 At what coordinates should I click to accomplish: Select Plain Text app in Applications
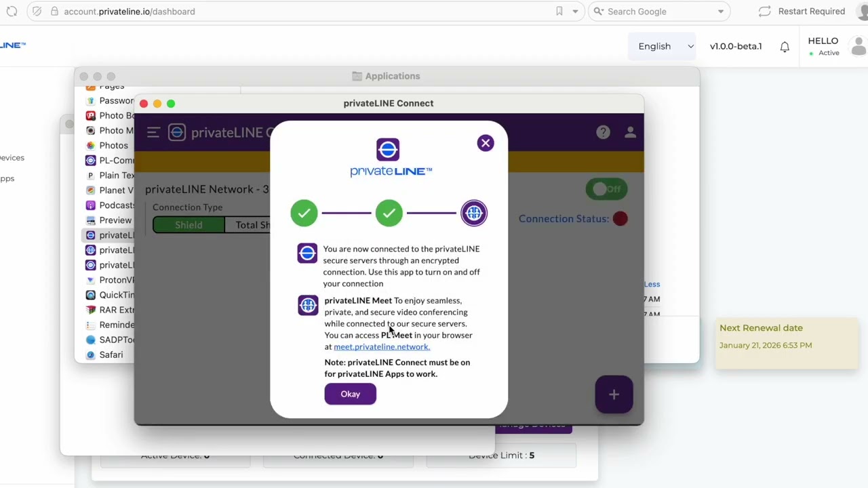(x=110, y=175)
